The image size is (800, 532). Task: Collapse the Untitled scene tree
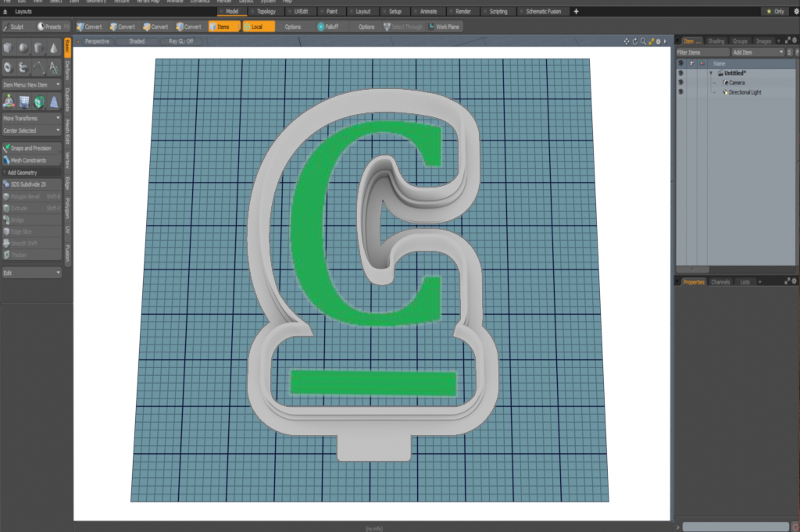click(711, 73)
